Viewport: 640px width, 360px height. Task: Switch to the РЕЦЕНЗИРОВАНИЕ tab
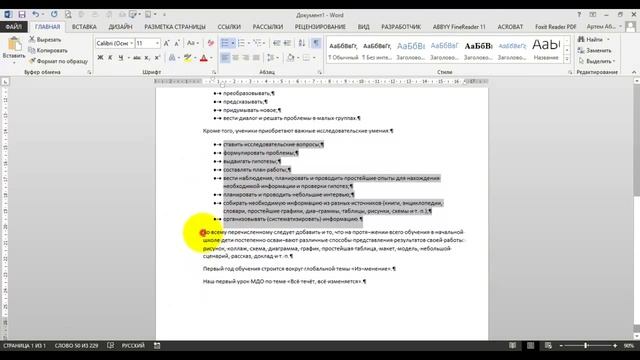[x=320, y=27]
